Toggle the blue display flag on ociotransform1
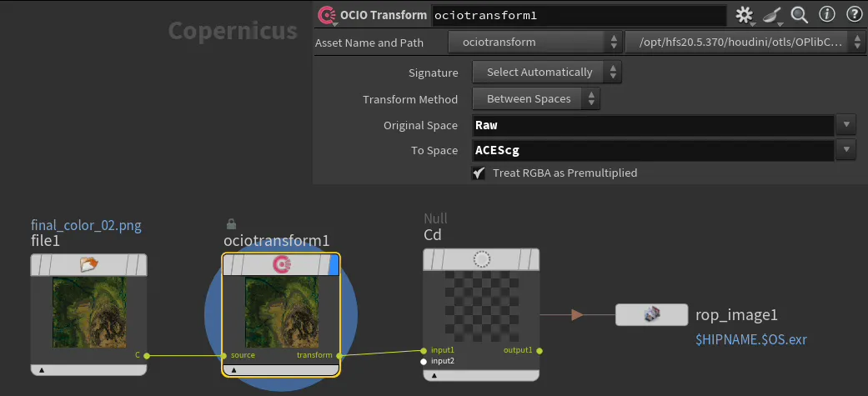 pyautogui.click(x=334, y=265)
